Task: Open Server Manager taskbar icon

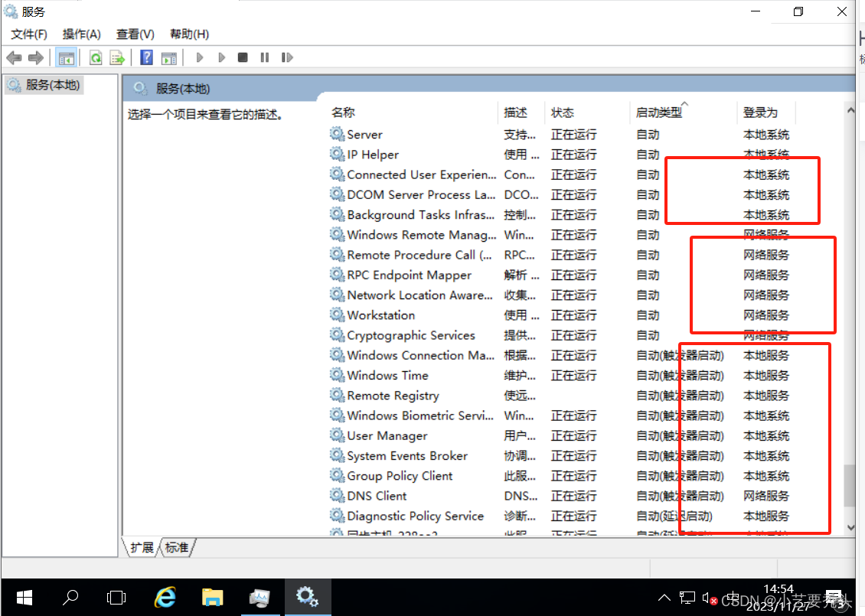Action: (x=259, y=598)
